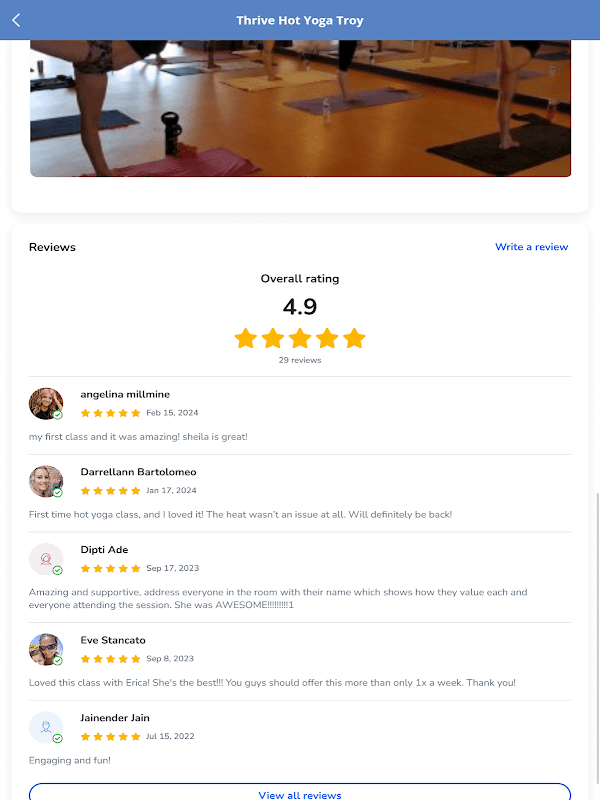Click the overall rating gold stars

[x=300, y=338]
